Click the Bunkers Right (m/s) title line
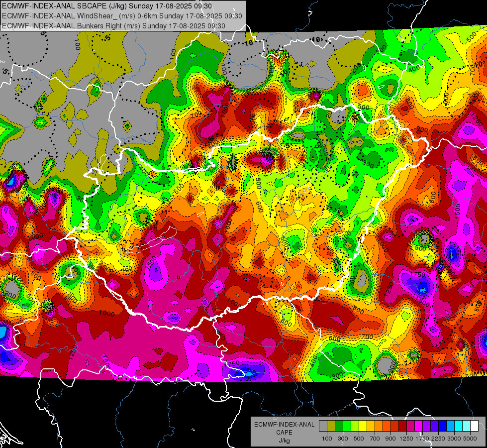487x448 pixels. click(113, 26)
